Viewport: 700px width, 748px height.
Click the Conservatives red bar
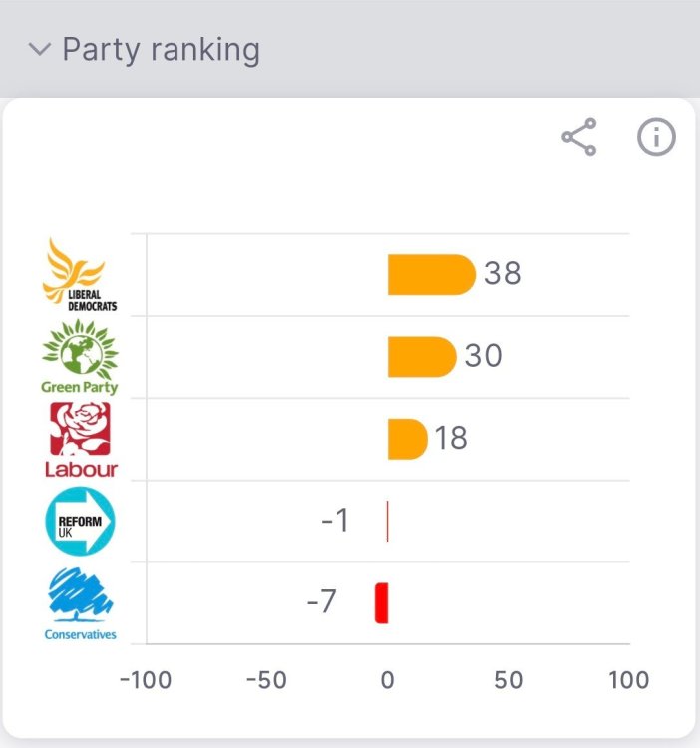coord(381,603)
